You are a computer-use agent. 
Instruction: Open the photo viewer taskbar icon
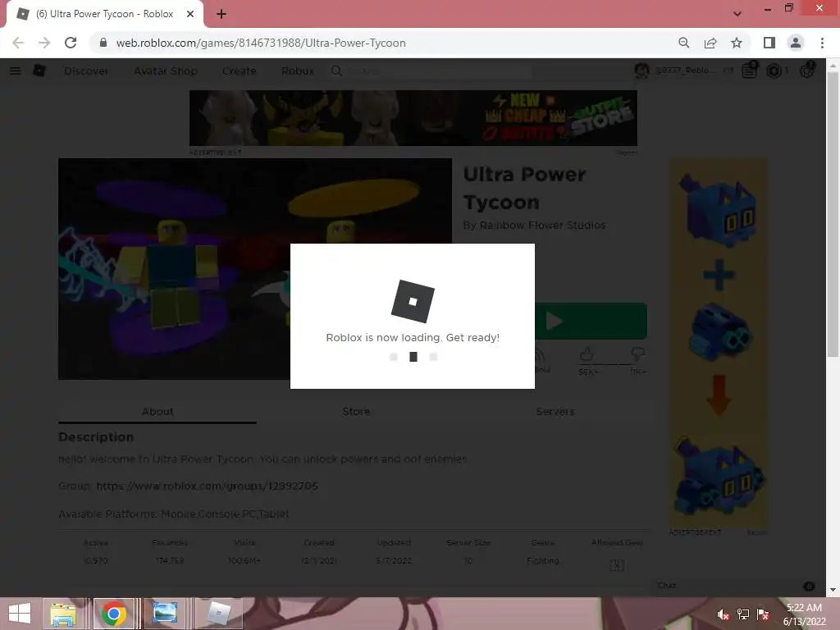[164, 614]
